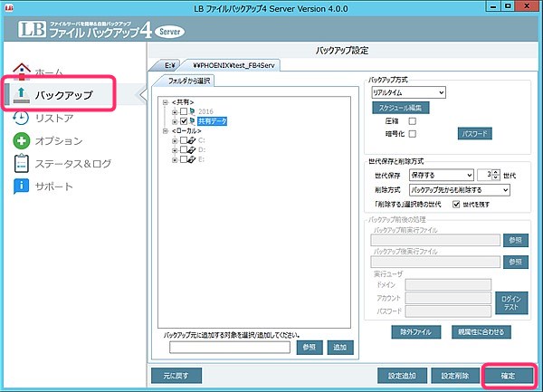Click the 元に戻す button
Image resolution: width=543 pixels, height=392 pixels.
coord(176,376)
